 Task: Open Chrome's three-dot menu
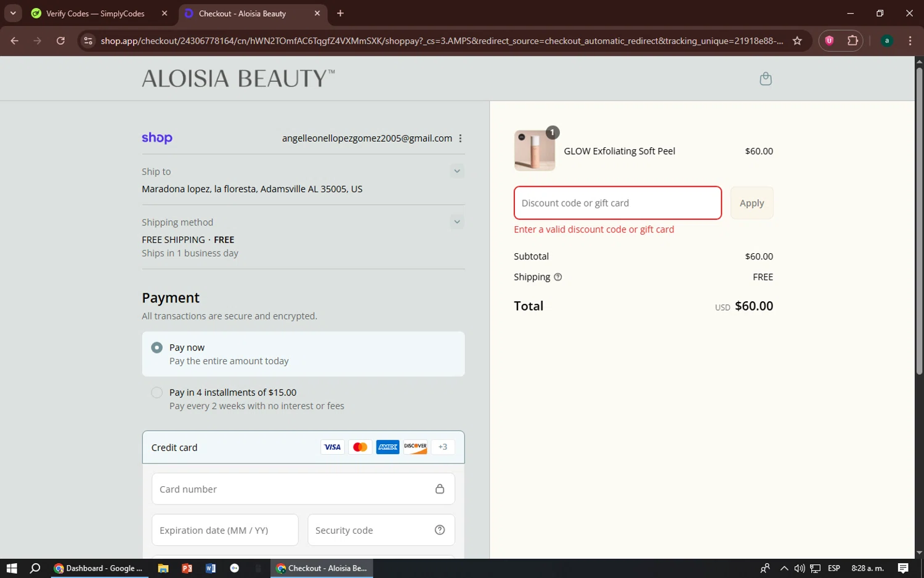[910, 41]
